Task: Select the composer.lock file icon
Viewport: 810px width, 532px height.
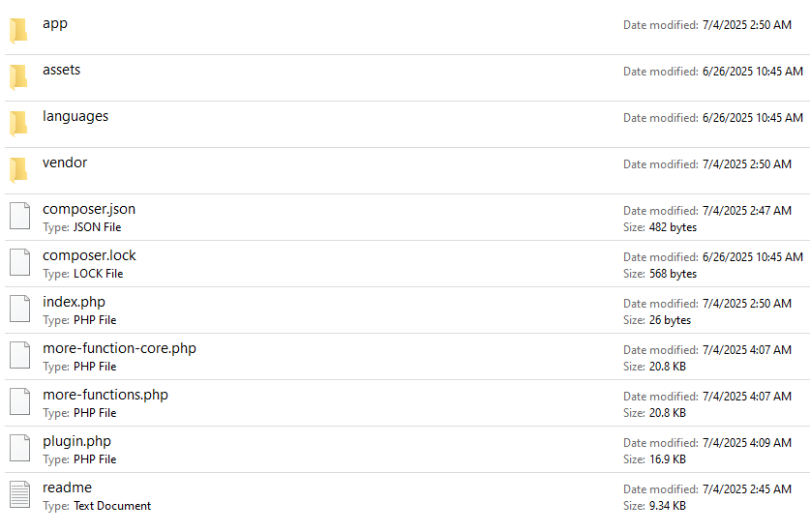Action: tap(19, 262)
